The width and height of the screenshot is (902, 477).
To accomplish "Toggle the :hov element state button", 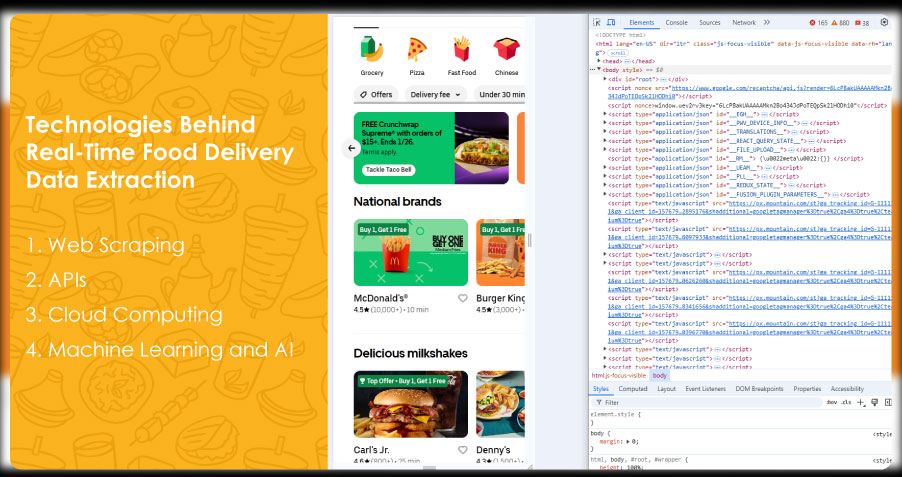I will (830, 402).
